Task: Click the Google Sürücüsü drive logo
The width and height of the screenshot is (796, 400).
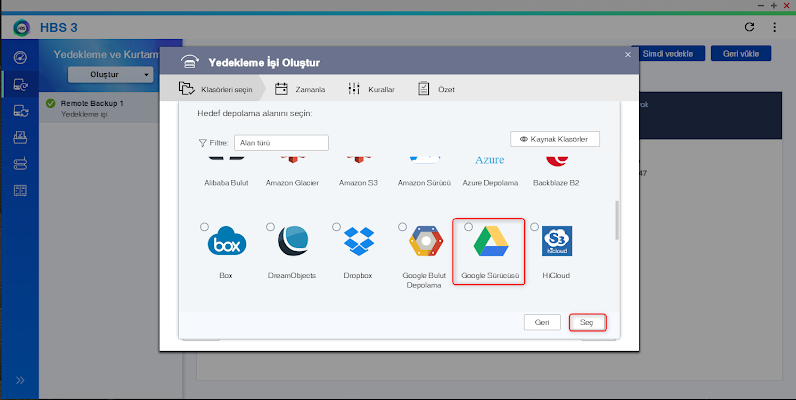Action: tap(491, 241)
